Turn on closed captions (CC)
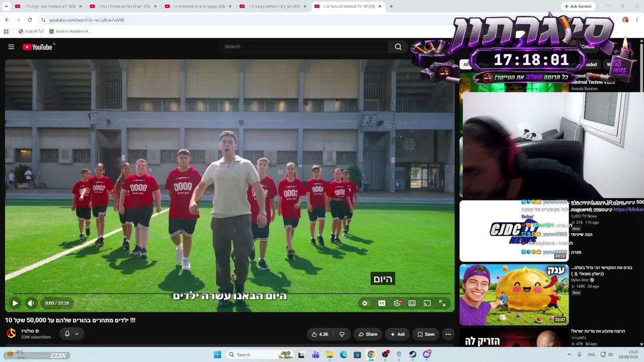644x362 pixels. tap(382, 303)
